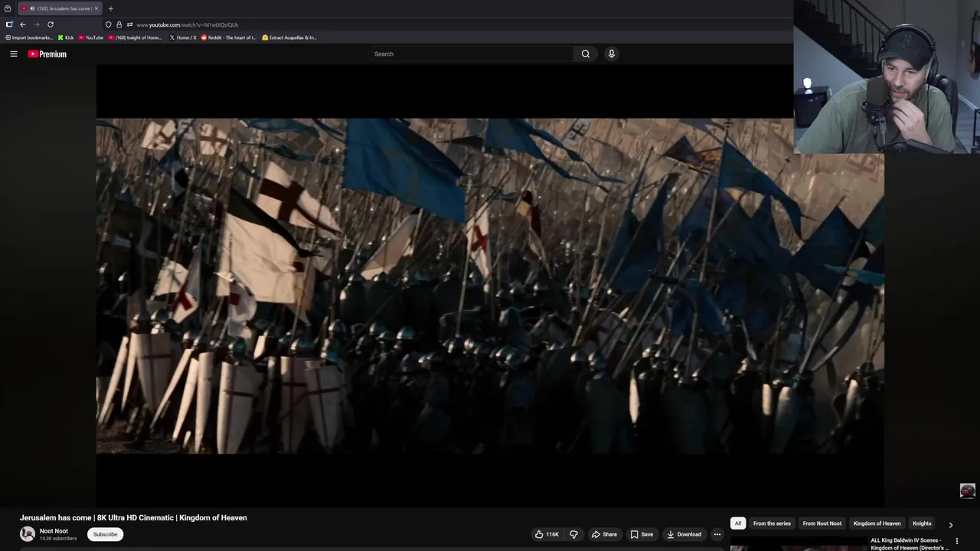Open the permissions icon beside the padlock

[129, 24]
